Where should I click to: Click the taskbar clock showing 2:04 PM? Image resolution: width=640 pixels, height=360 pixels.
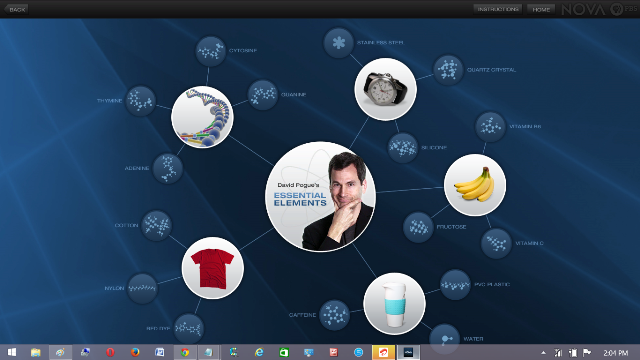coord(616,353)
